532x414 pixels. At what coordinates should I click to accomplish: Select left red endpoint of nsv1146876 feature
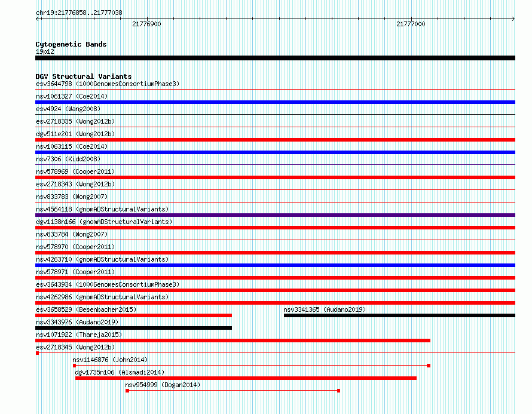(74, 366)
